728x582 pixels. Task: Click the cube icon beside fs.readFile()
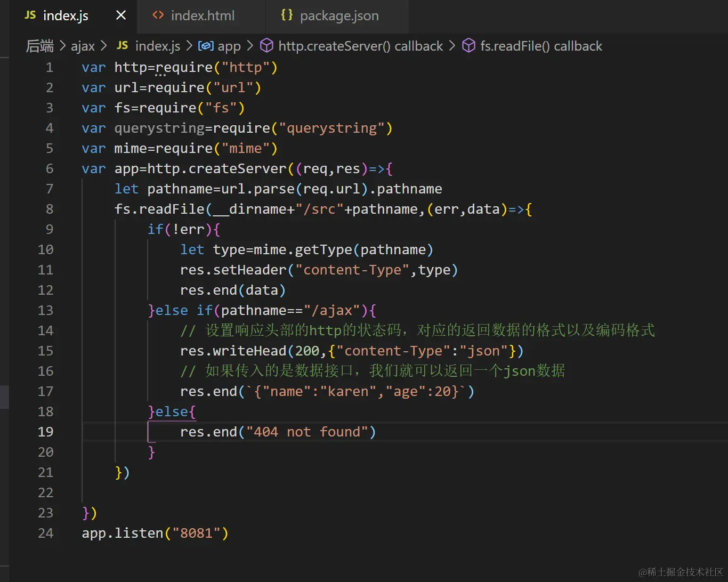(x=468, y=46)
